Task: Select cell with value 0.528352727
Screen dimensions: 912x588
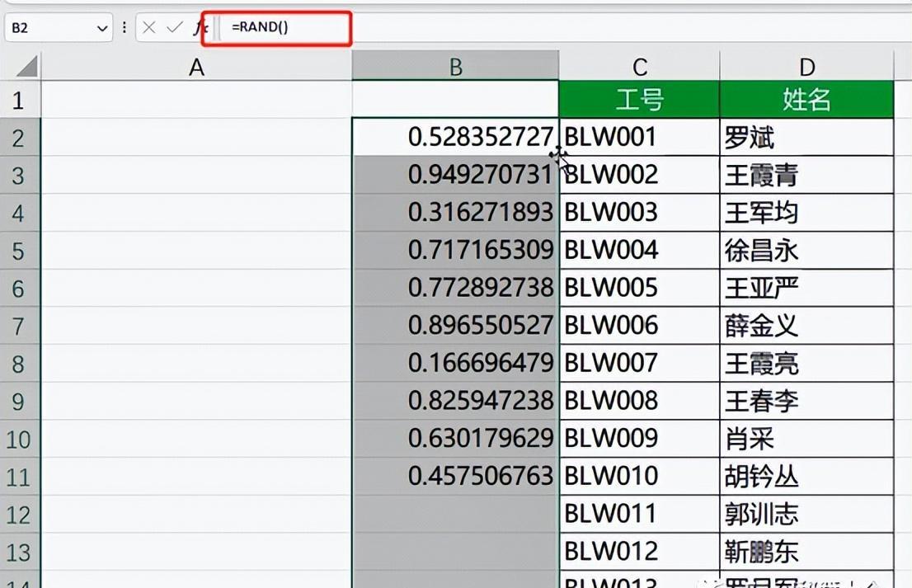Action: (x=455, y=137)
